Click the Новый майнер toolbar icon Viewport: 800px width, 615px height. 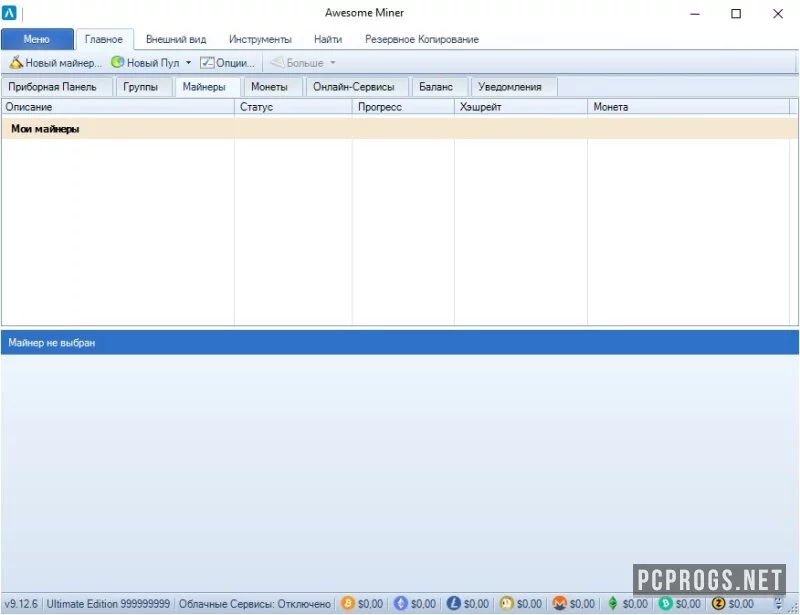click(x=16, y=63)
